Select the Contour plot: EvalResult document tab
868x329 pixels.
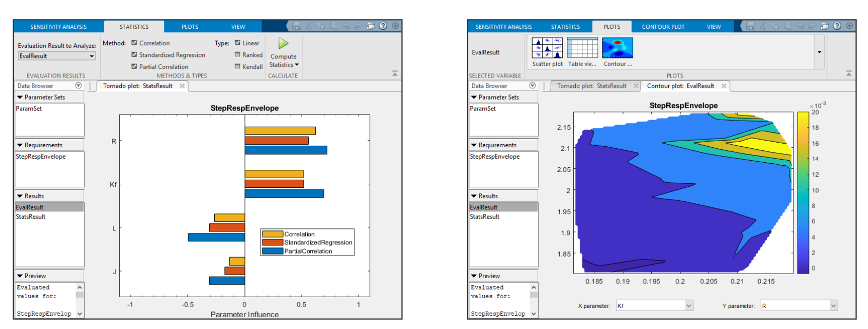click(x=680, y=86)
